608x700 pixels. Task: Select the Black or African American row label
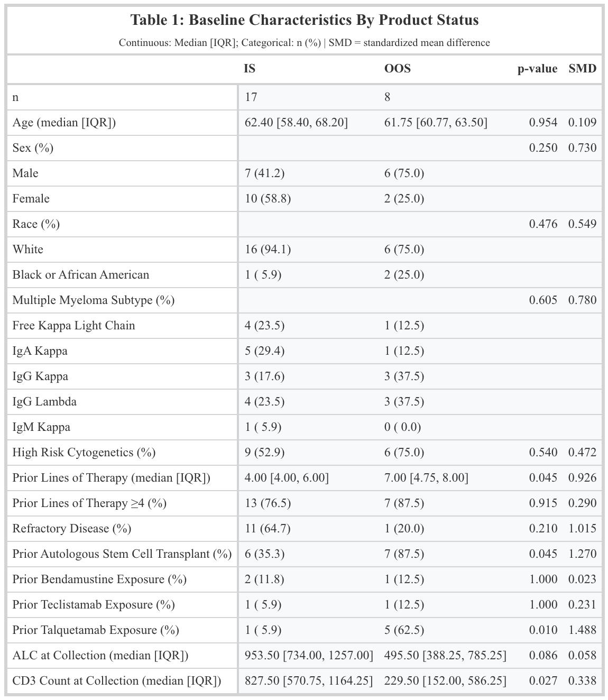81,275
